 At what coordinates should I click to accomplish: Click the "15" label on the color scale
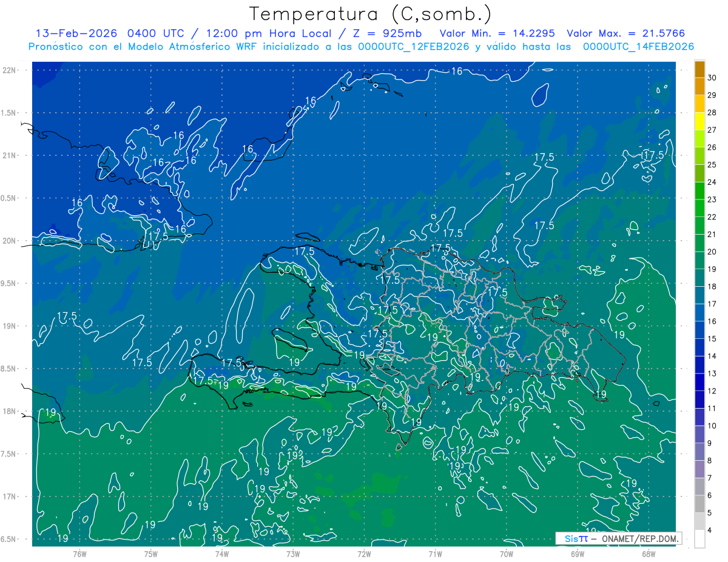(712, 339)
